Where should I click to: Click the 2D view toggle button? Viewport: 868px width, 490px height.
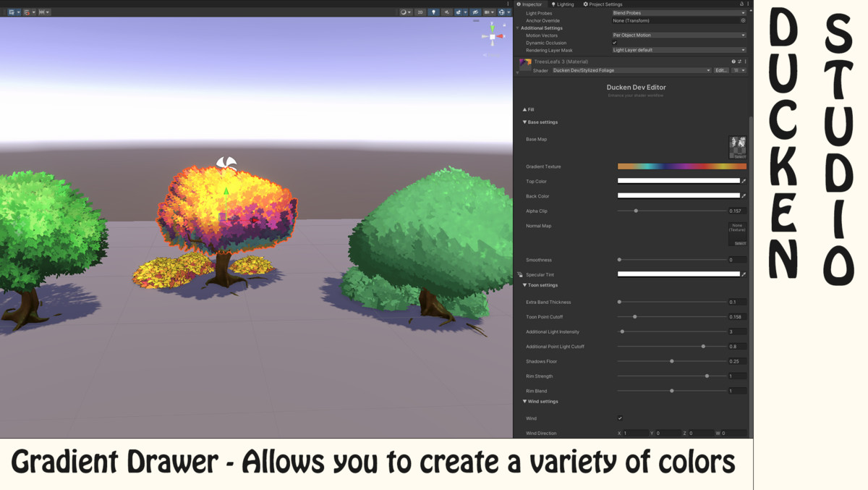(x=420, y=12)
